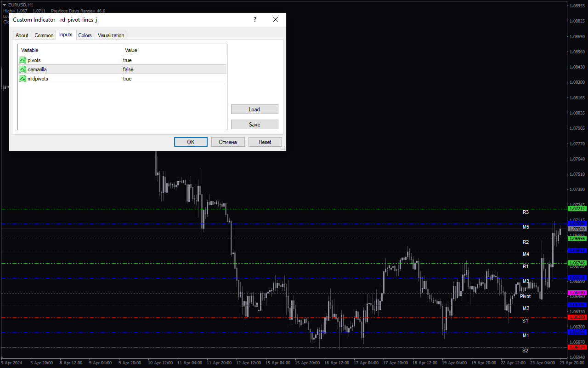This screenshot has width=588, height=368.
Task: Select the pivots variable name
Action: [x=34, y=60]
